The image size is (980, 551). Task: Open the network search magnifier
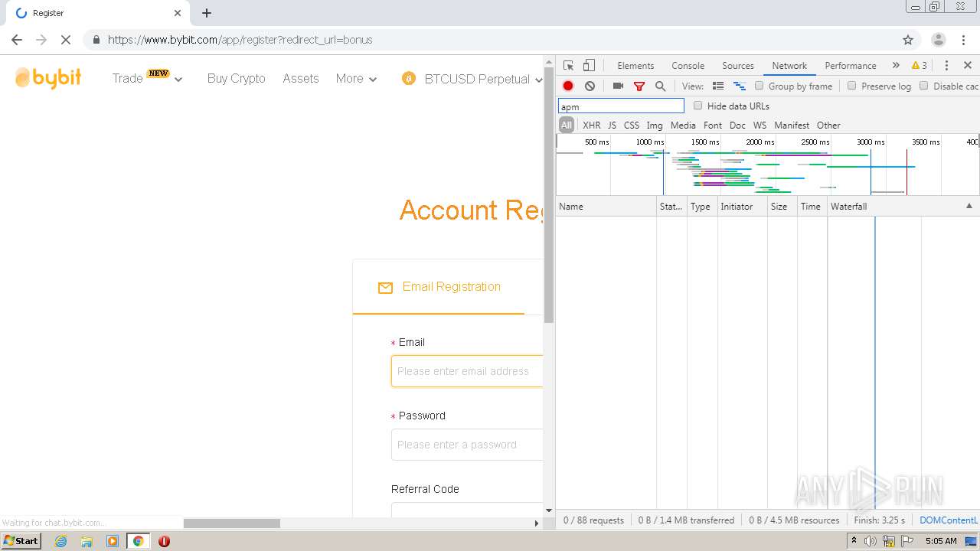point(660,86)
